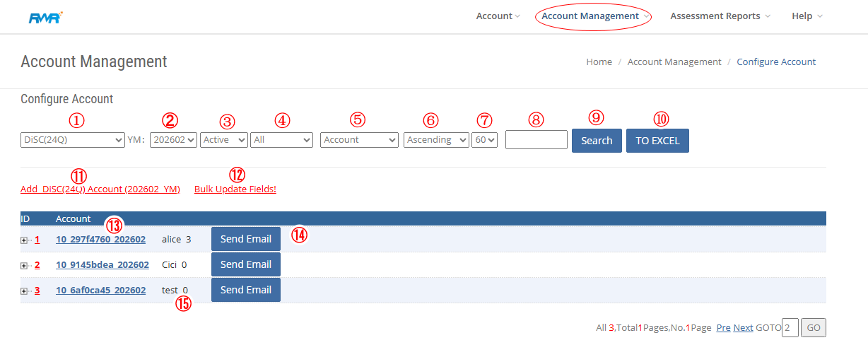Click Add DiSC(24Q) Account link
Viewport: 868px width, 357px height.
[x=100, y=189]
